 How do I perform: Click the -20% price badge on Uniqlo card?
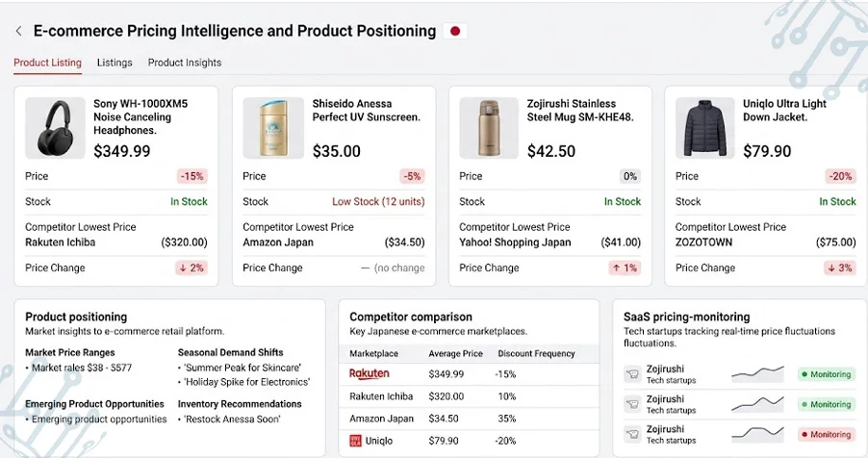pyautogui.click(x=840, y=176)
